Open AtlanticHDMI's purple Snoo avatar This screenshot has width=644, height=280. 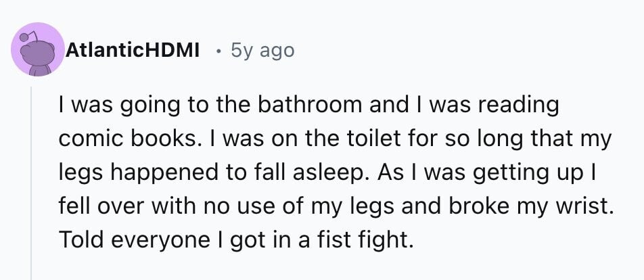[38, 49]
